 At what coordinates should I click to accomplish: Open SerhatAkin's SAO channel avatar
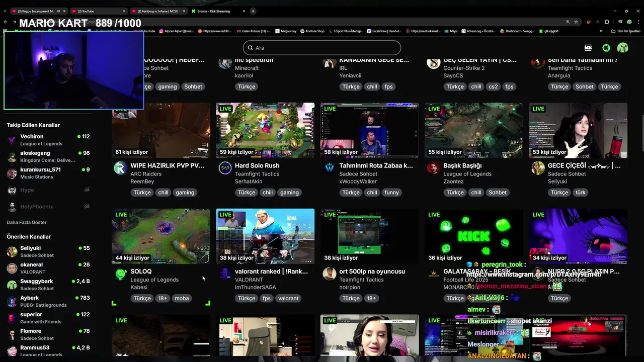pos(225,168)
